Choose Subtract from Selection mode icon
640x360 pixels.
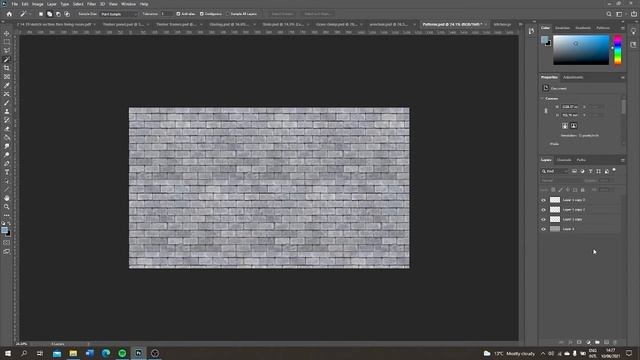pos(58,14)
